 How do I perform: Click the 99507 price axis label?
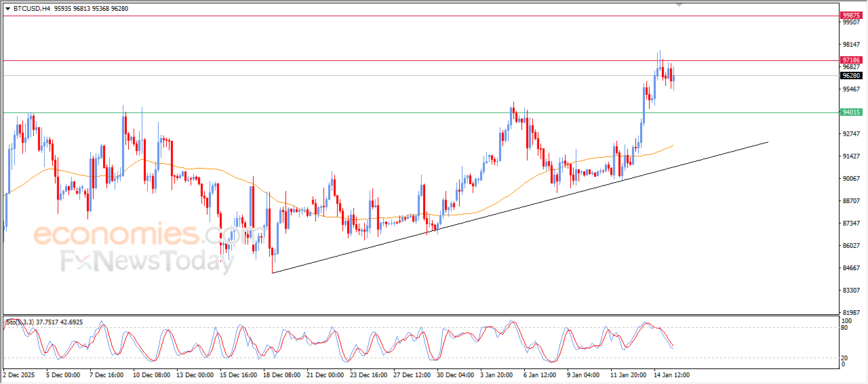coord(850,22)
